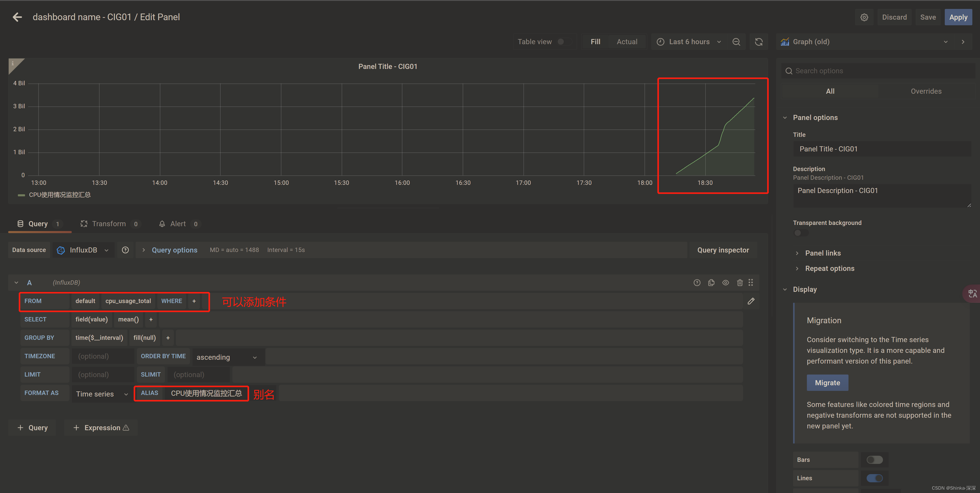Click the translate floating icon

pos(972,293)
